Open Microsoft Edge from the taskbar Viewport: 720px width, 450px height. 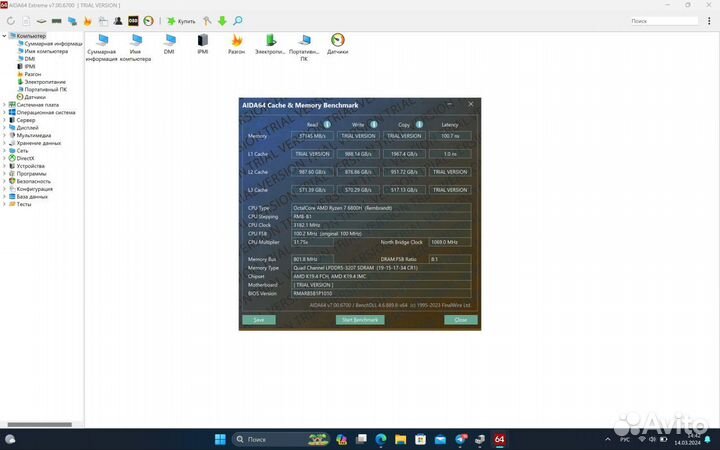[381, 439]
